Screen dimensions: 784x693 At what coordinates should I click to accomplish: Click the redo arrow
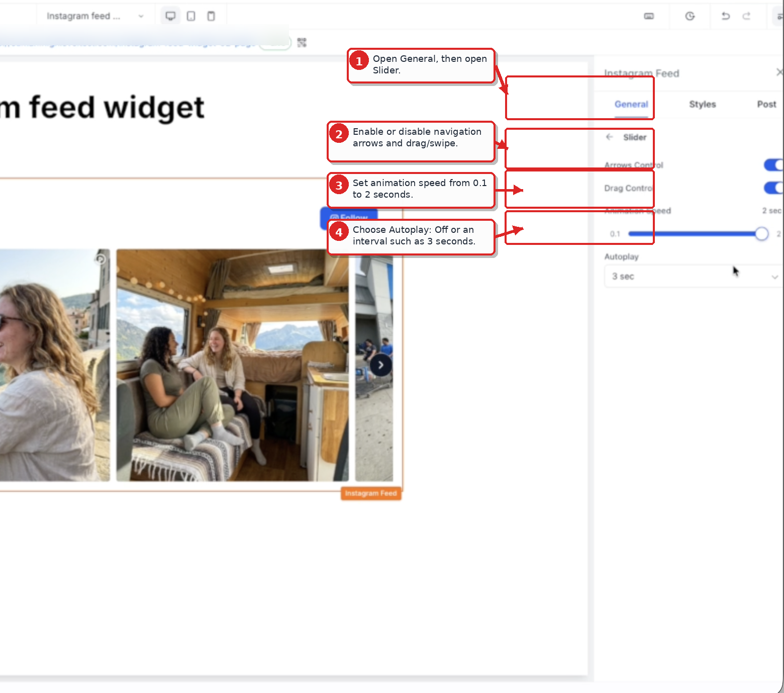pos(746,16)
